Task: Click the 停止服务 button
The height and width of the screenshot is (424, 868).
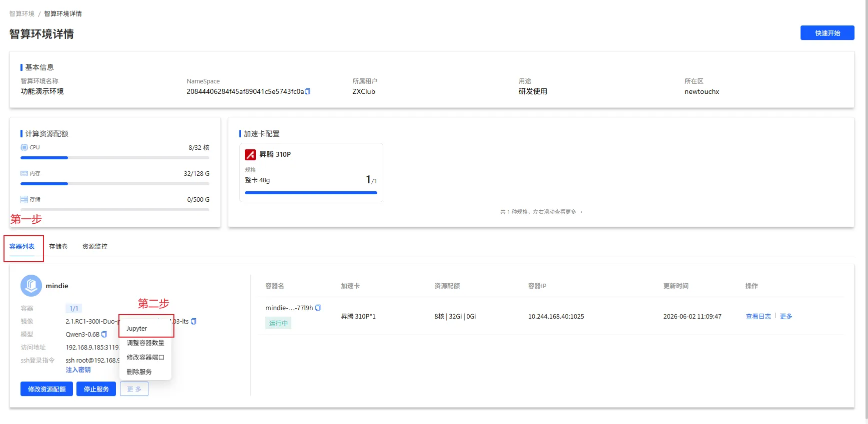Action: click(96, 389)
